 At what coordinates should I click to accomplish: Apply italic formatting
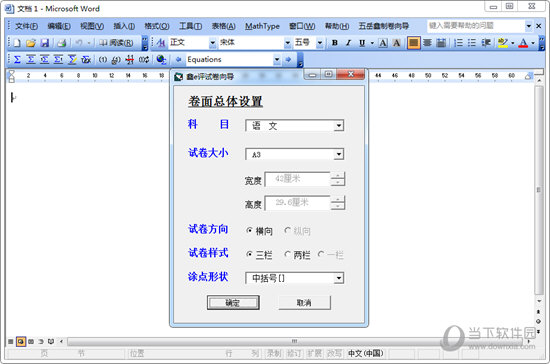348,43
